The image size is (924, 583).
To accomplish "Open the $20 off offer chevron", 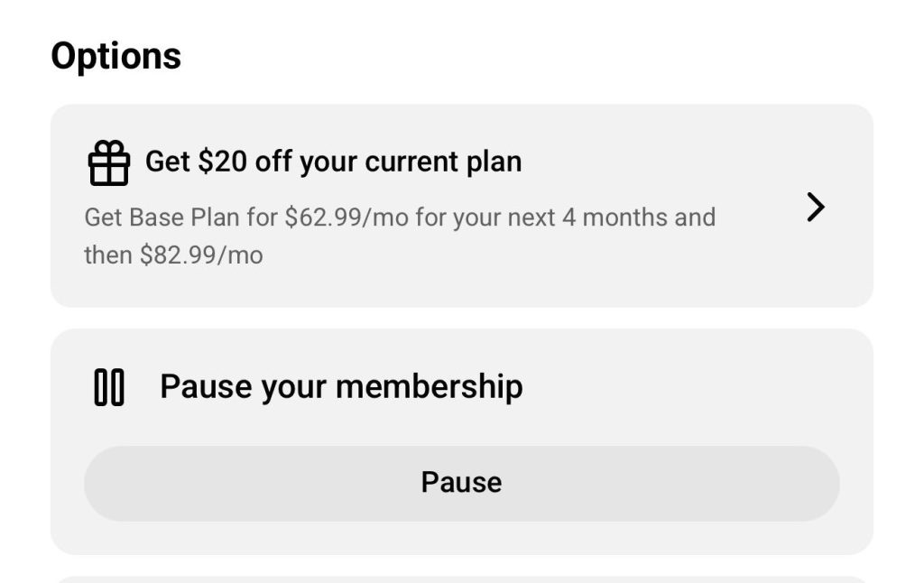I will [x=815, y=208].
